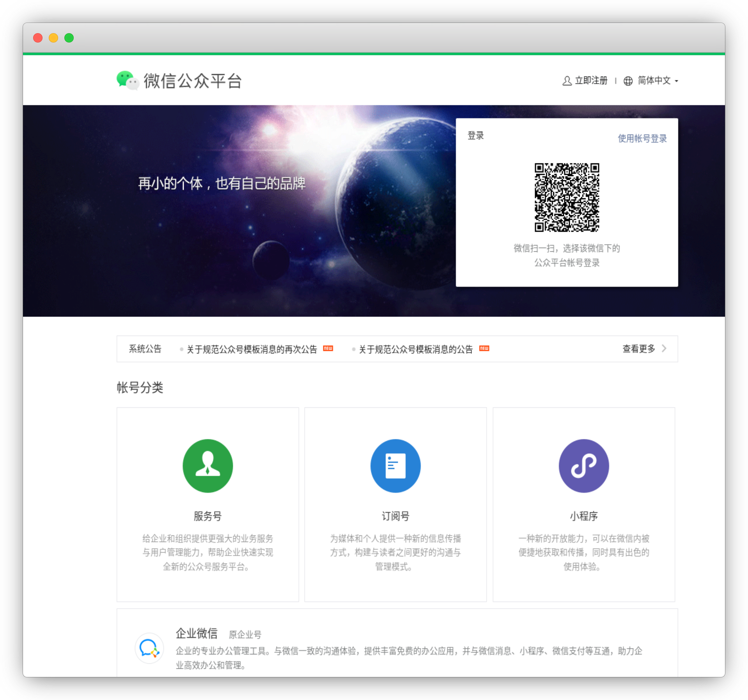Open the 小程序 card title
The image size is (748, 700).
pyautogui.click(x=584, y=516)
